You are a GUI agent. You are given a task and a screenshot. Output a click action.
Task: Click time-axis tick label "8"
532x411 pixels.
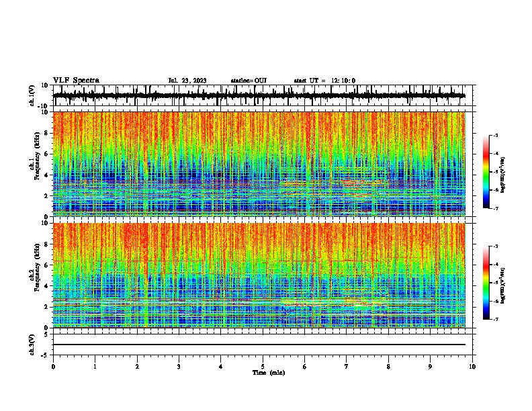[x=388, y=367]
